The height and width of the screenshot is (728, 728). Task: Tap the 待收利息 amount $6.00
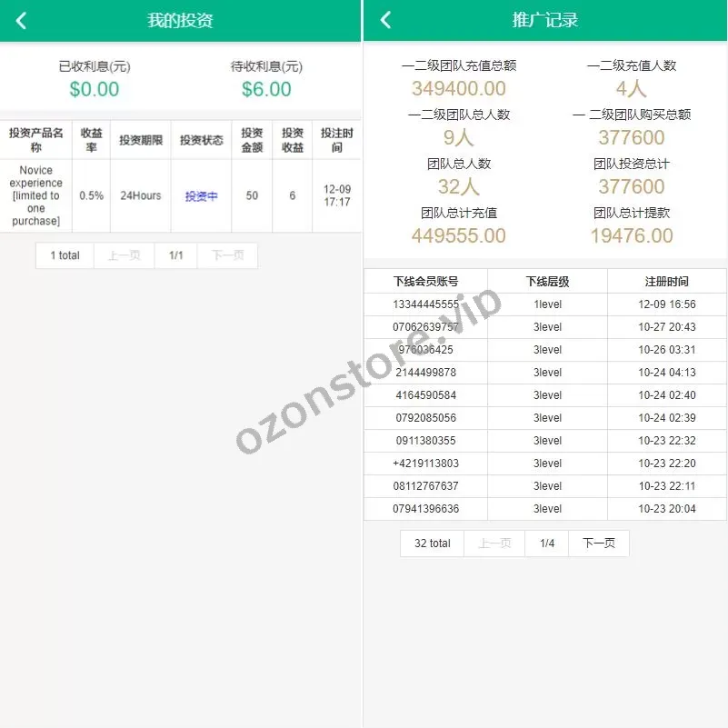tap(266, 89)
